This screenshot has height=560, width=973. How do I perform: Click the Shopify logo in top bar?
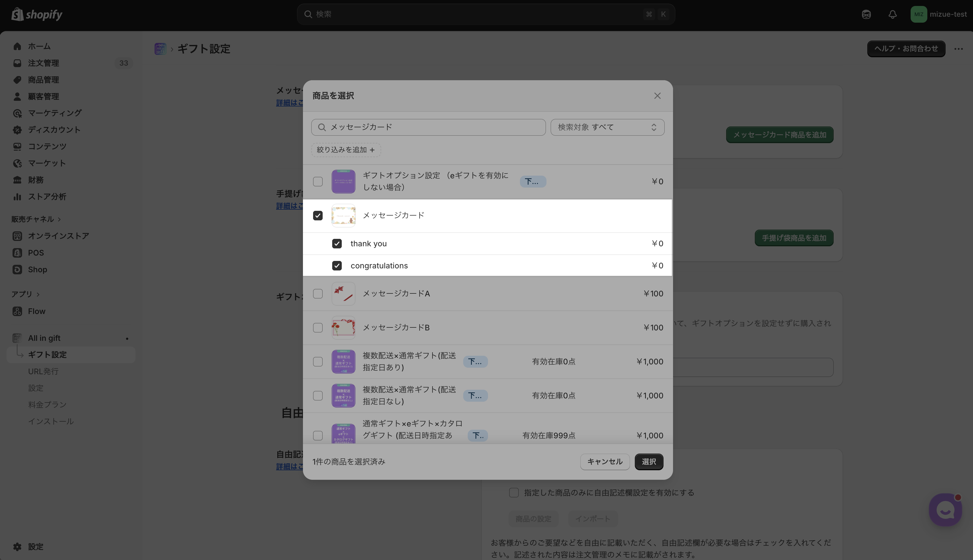click(37, 15)
